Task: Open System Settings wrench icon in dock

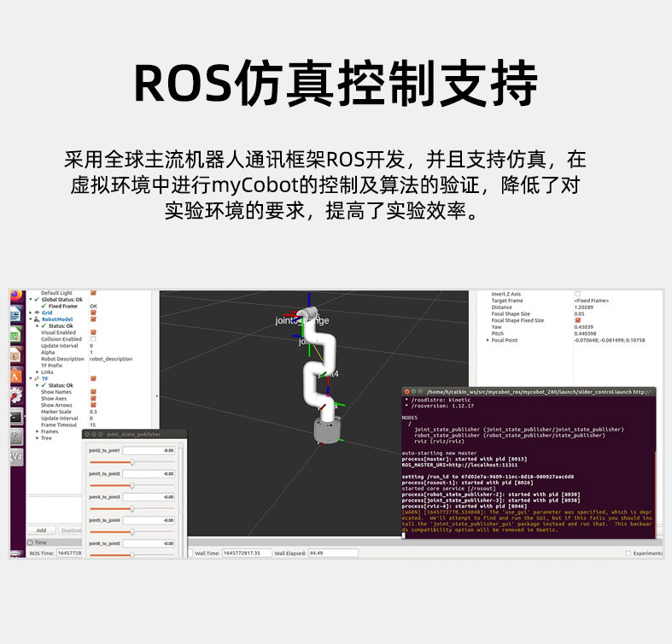Action: pyautogui.click(x=16, y=396)
